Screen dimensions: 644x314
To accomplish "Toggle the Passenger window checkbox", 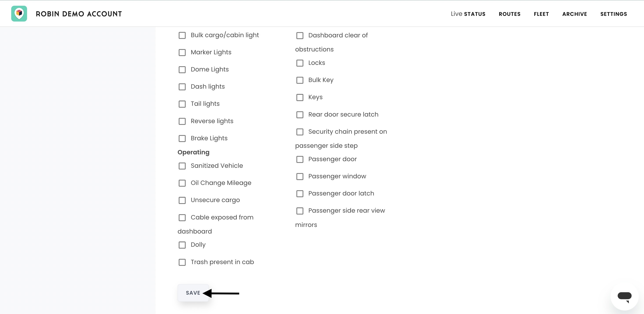I will tap(300, 177).
